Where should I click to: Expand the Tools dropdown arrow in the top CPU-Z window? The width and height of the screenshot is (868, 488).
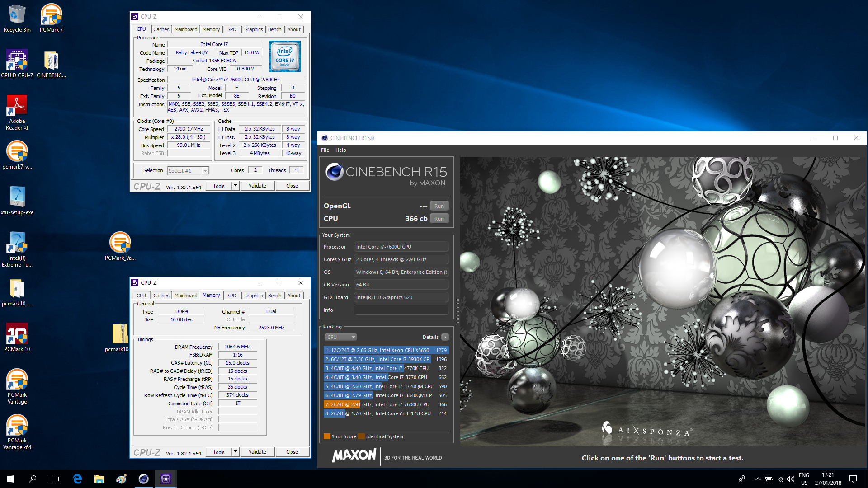pos(235,186)
